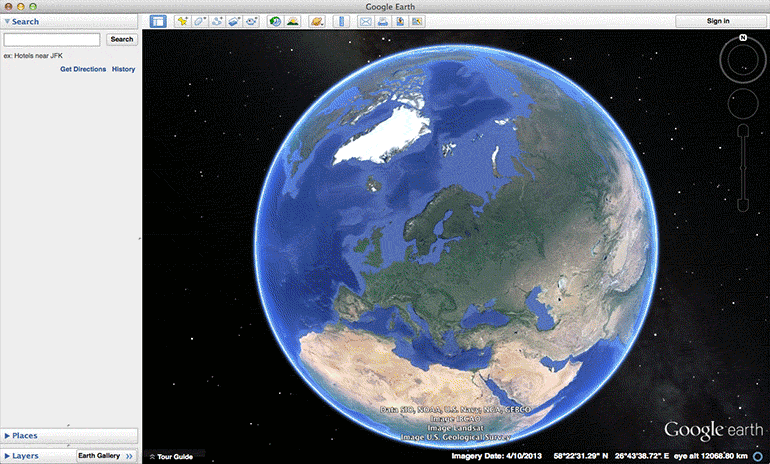Select the Add Path tool
Image resolution: width=770 pixels, height=464 pixels.
pyautogui.click(x=217, y=21)
